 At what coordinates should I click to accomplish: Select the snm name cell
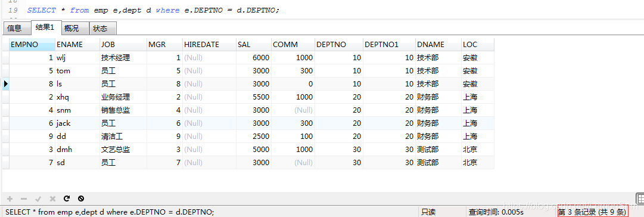(x=77, y=110)
